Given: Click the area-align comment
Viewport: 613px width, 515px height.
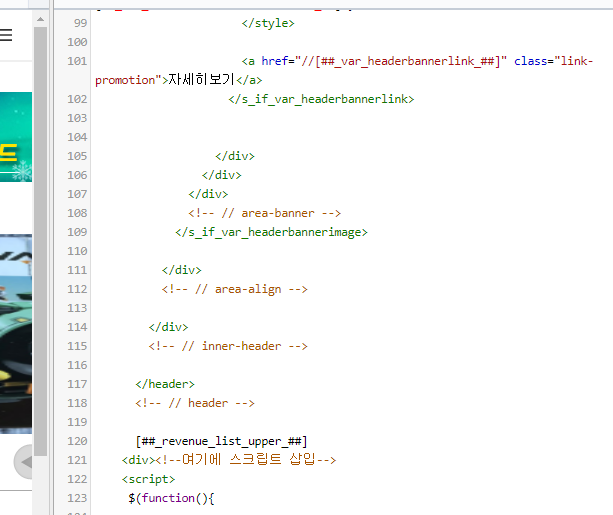Looking at the screenshot, I should 235,289.
